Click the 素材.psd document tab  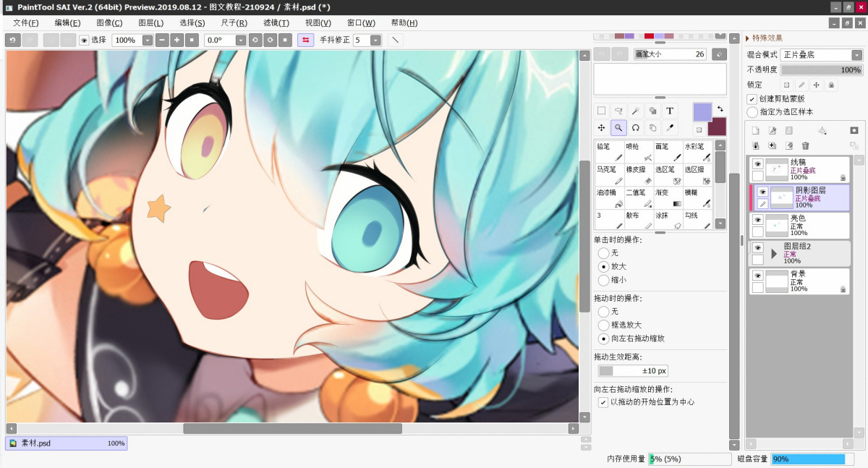(x=66, y=443)
